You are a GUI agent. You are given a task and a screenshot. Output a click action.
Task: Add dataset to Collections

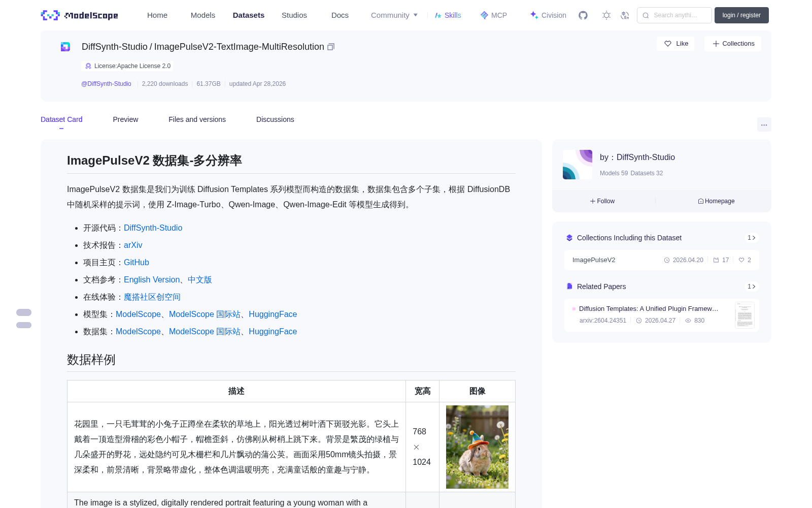733,44
